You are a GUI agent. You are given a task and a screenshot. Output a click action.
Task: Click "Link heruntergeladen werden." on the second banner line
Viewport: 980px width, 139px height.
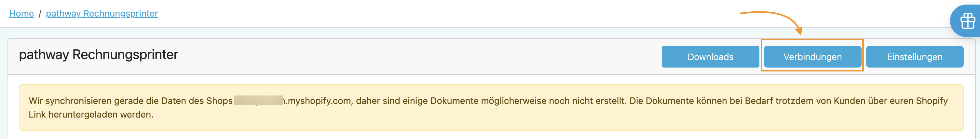click(91, 114)
